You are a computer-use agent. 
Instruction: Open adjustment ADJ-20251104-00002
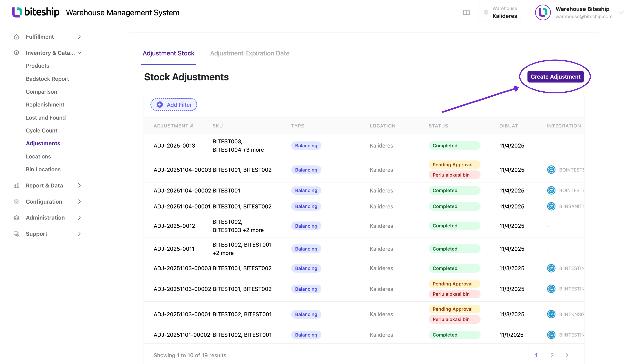[x=182, y=191]
